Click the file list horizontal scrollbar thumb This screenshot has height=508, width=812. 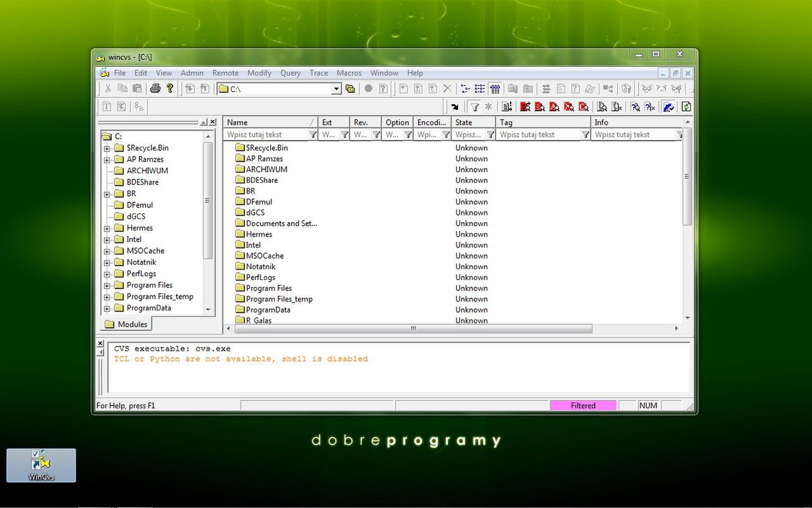pos(412,328)
